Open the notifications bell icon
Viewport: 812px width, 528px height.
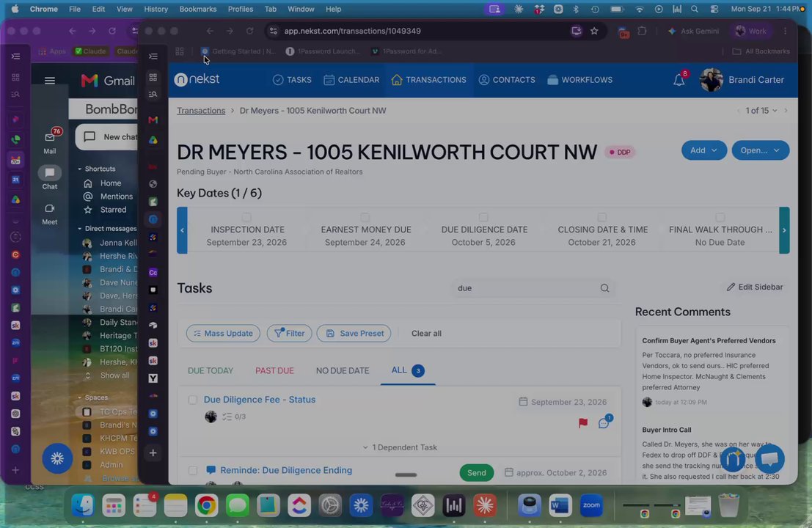[679, 80]
